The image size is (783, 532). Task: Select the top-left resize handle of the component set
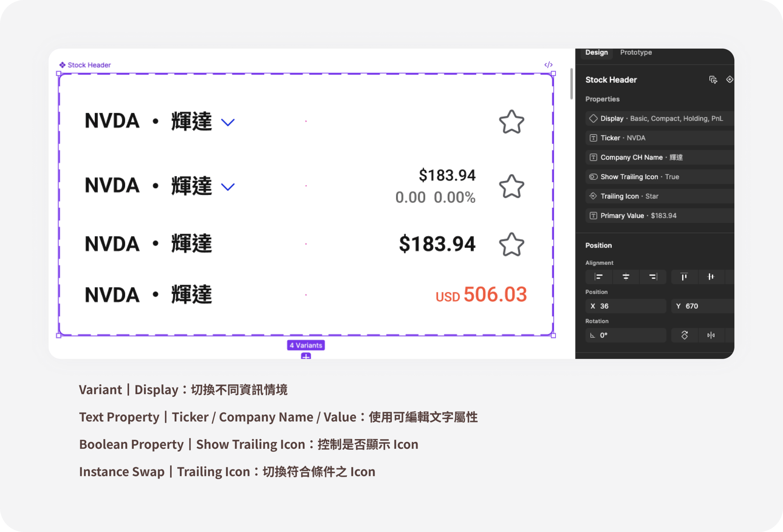pos(59,73)
